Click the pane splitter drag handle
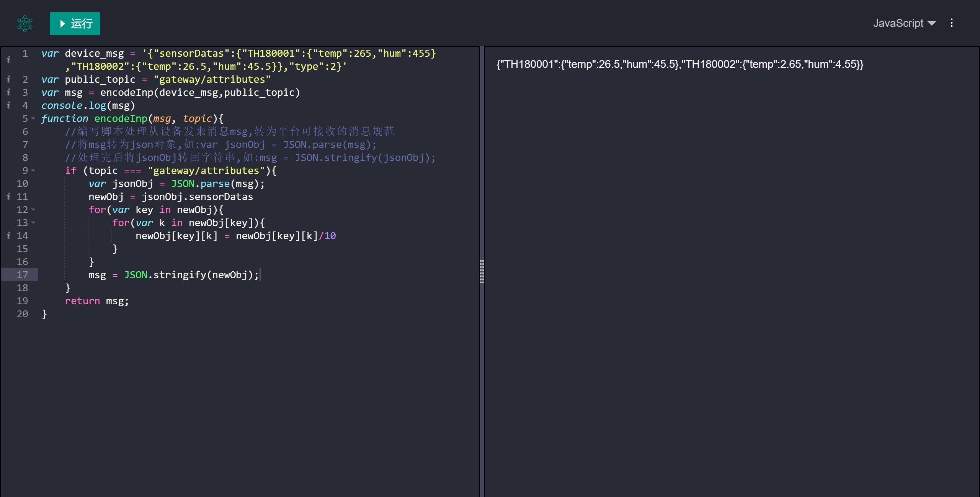980x497 pixels. tap(482, 272)
